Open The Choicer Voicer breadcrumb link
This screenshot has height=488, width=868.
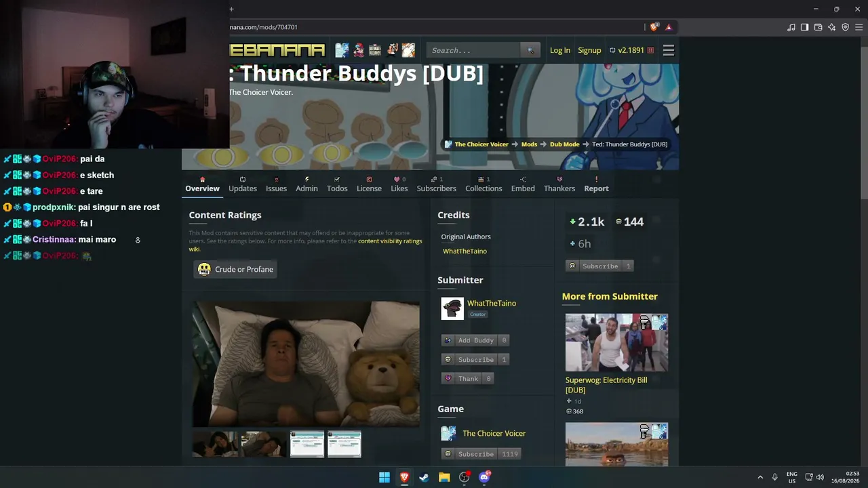481,144
